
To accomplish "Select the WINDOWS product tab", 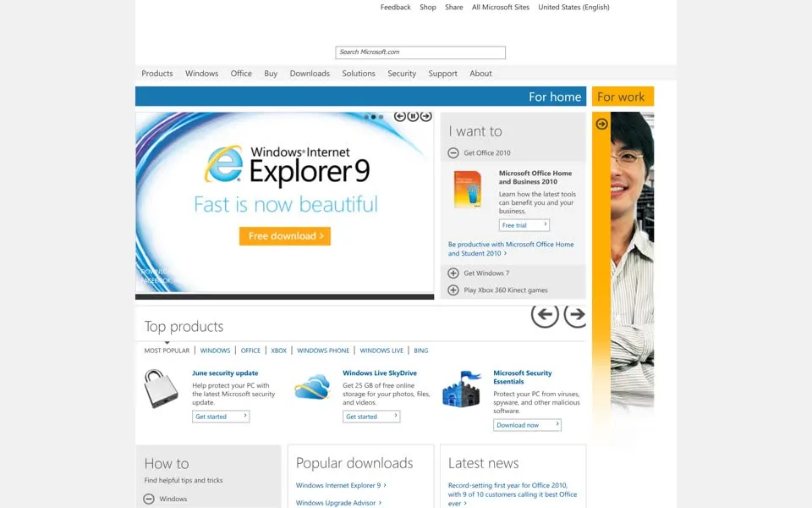I will click(215, 351).
